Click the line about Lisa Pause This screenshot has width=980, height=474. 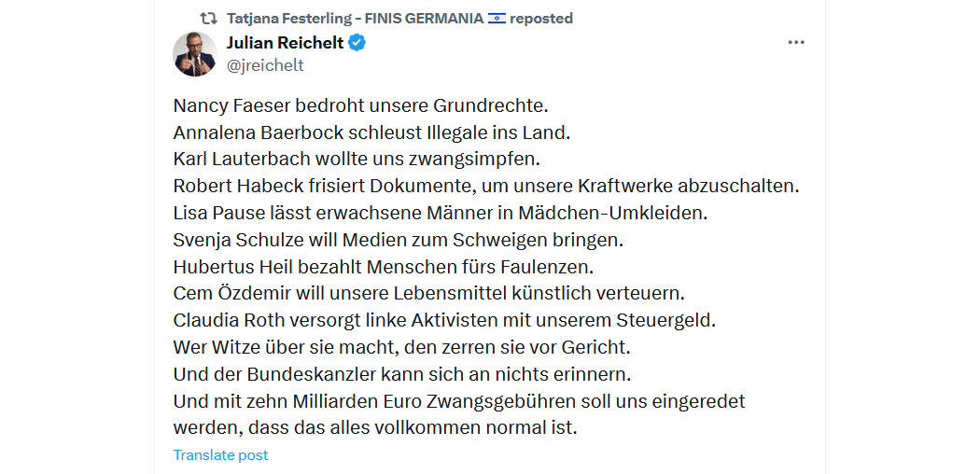click(440, 213)
